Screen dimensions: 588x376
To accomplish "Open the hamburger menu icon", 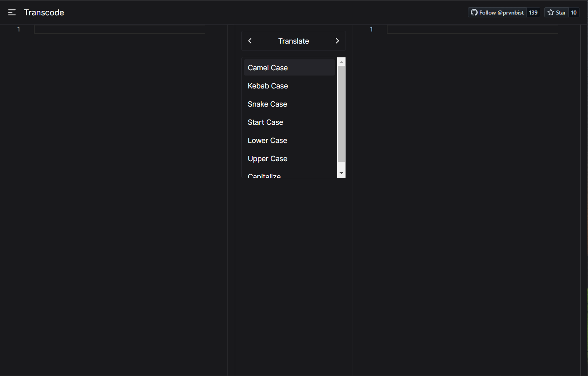I will pyautogui.click(x=12, y=13).
